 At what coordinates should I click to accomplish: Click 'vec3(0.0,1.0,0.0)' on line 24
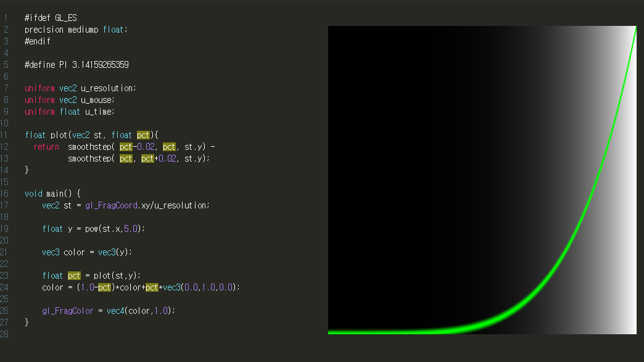pos(200,287)
